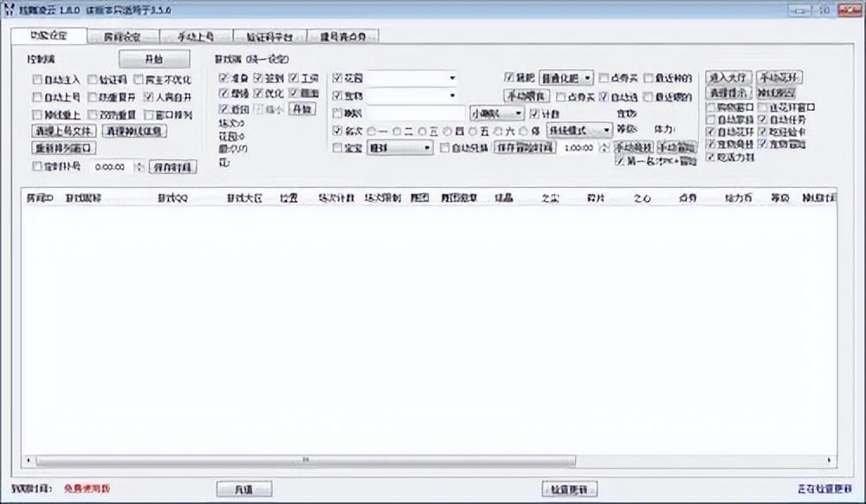The image size is (866, 504).
Task: Open the dropdown next to 花园 checkbox
Action: tap(452, 78)
